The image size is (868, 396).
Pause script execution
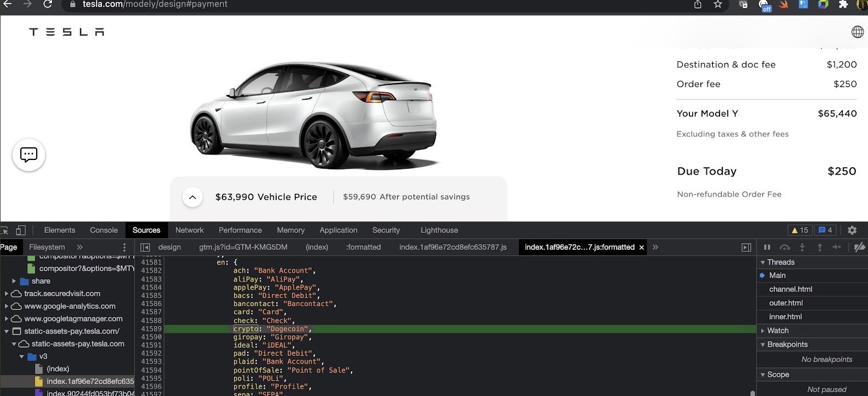[x=767, y=247]
